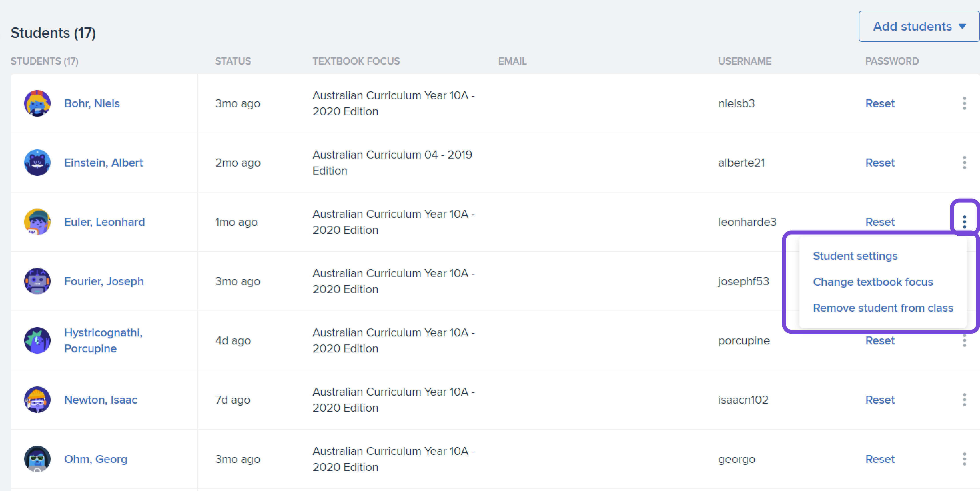Click Georg Ohm's avatar icon
Image resolution: width=980 pixels, height=491 pixels.
point(37,459)
